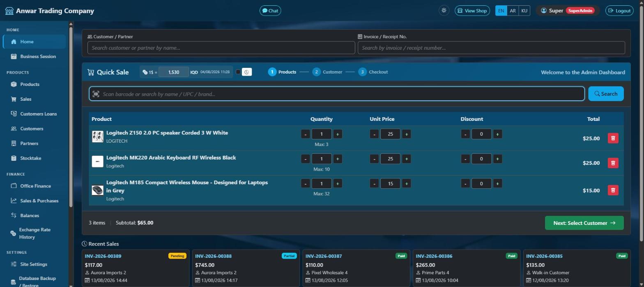Switch language to AR
This screenshot has width=644, height=287.
point(513,11)
